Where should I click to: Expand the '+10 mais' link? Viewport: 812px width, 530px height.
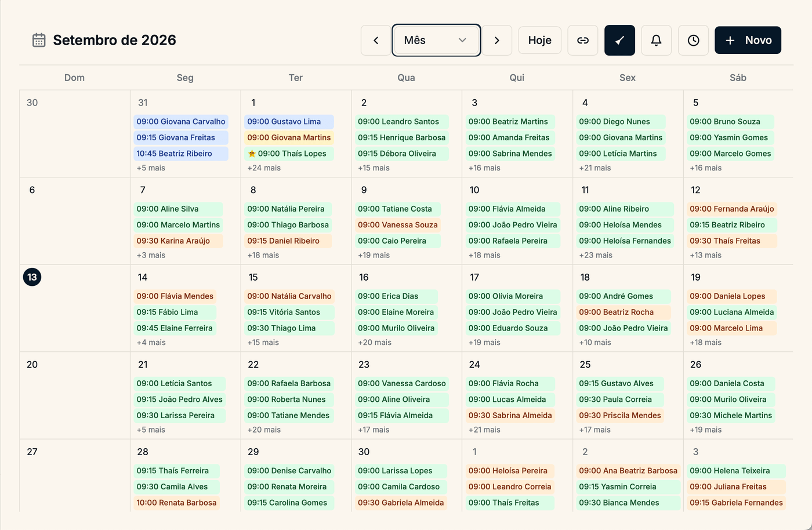tap(595, 343)
